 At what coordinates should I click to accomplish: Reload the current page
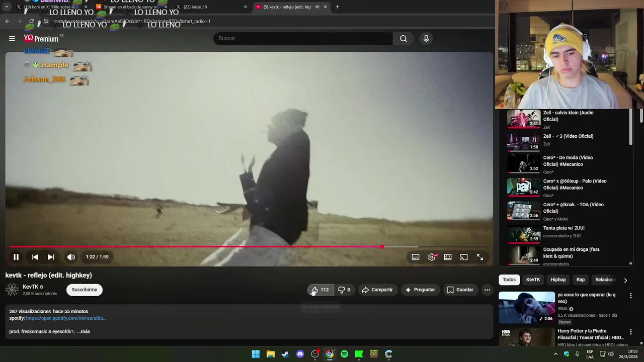tap(31, 21)
